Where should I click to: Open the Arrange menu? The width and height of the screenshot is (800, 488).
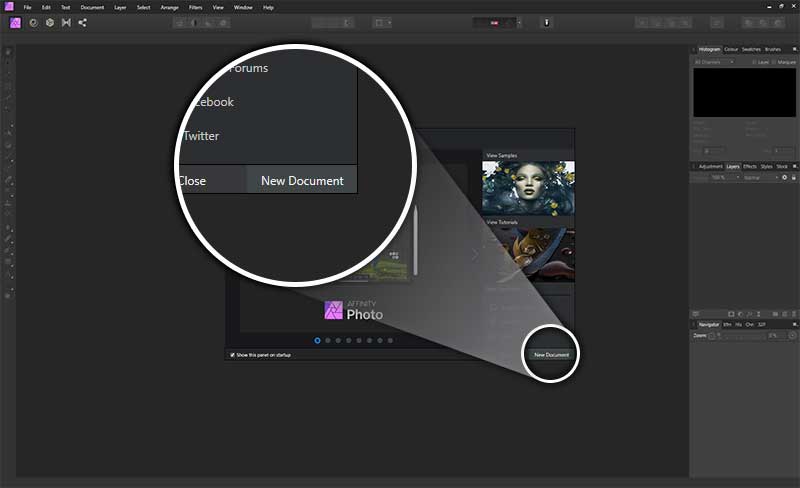[169, 8]
